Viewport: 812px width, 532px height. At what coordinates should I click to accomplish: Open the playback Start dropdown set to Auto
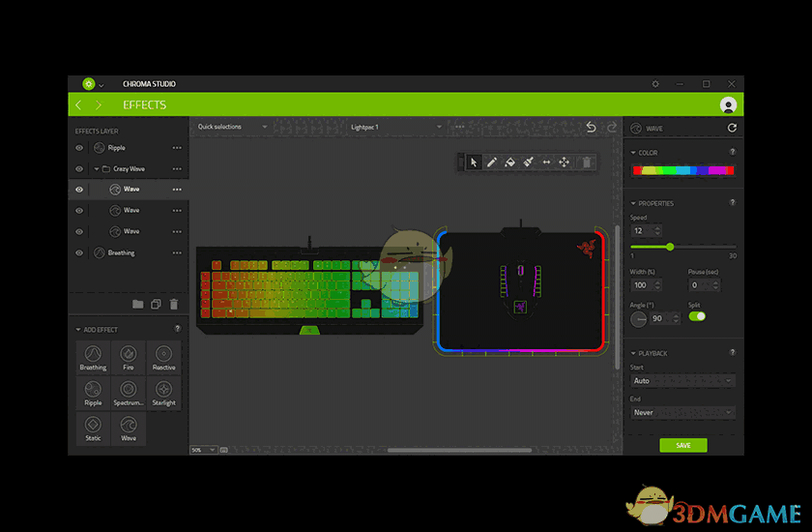[682, 381]
